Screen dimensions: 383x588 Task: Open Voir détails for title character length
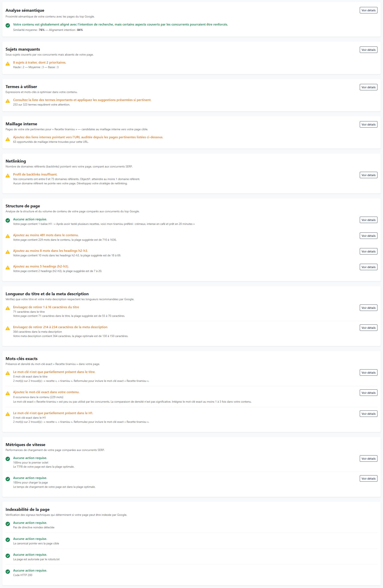(368, 308)
